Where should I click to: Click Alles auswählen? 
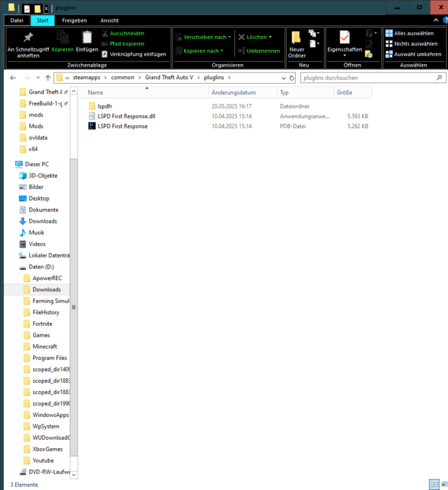(409, 33)
